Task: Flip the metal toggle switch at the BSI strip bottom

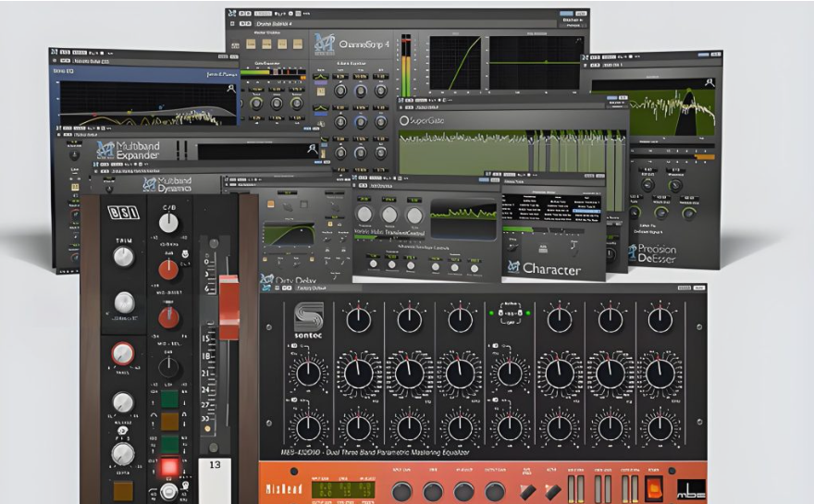Action: (x=167, y=490)
